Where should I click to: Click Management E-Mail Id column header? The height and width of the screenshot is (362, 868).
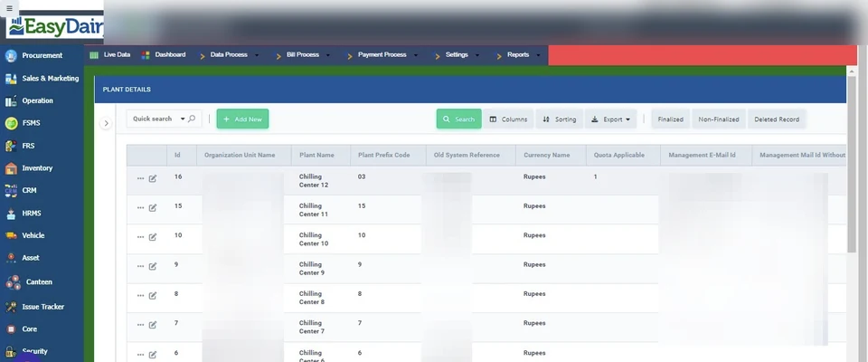(706, 156)
